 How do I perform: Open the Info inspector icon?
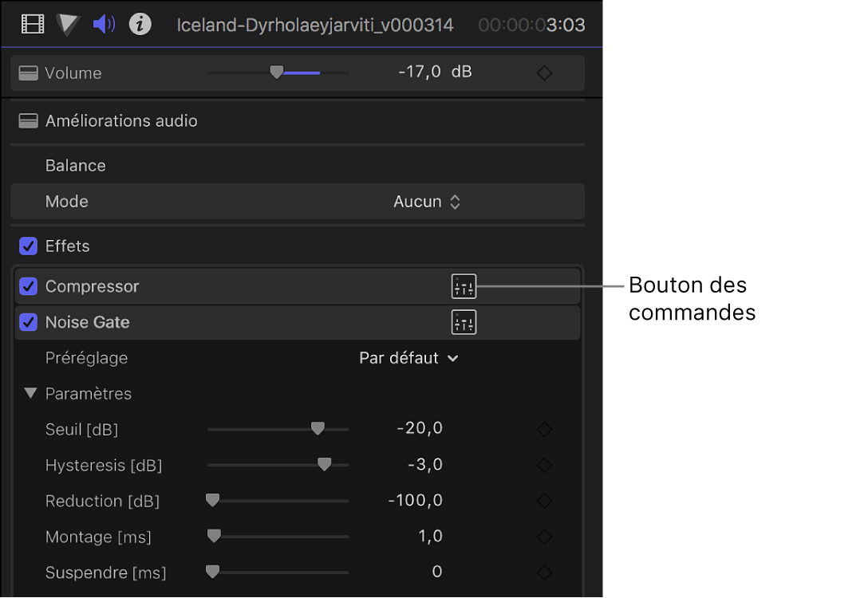pyautogui.click(x=140, y=25)
